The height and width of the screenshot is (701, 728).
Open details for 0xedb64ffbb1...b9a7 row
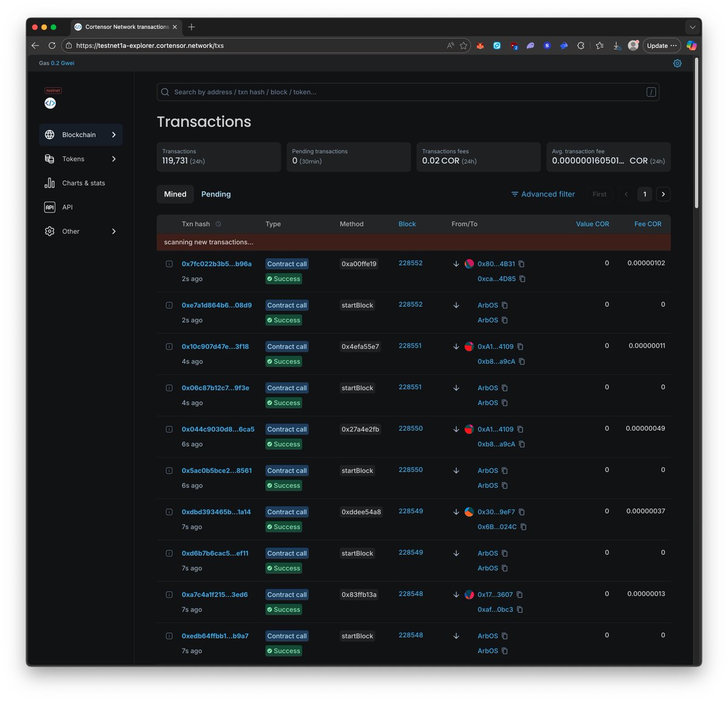[x=169, y=636]
